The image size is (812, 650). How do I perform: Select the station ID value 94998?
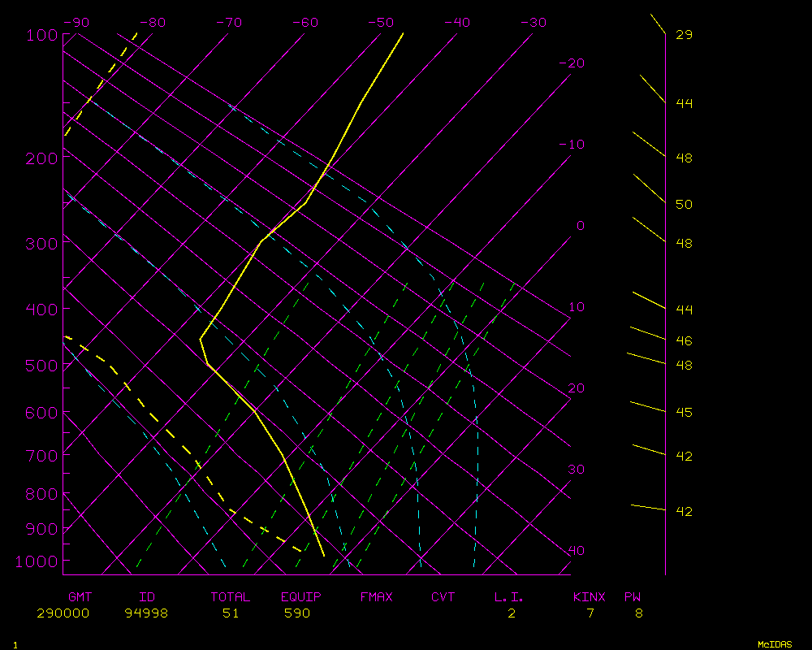click(146, 613)
